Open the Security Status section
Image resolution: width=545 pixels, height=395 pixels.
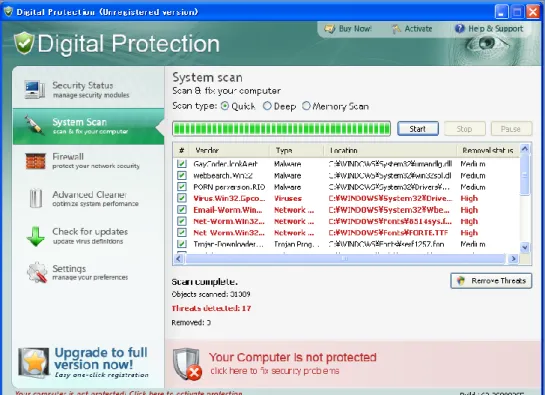click(88, 89)
